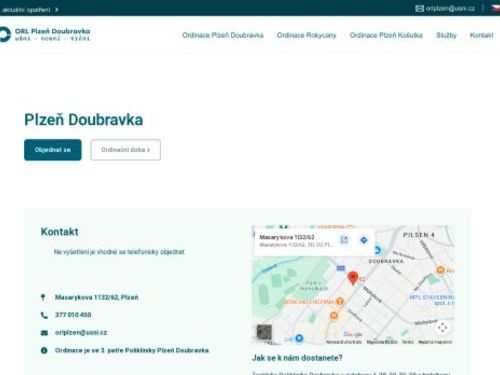Click the Kontakt section heading
Image resolution: width=500 pixels, height=375 pixels.
point(59,232)
